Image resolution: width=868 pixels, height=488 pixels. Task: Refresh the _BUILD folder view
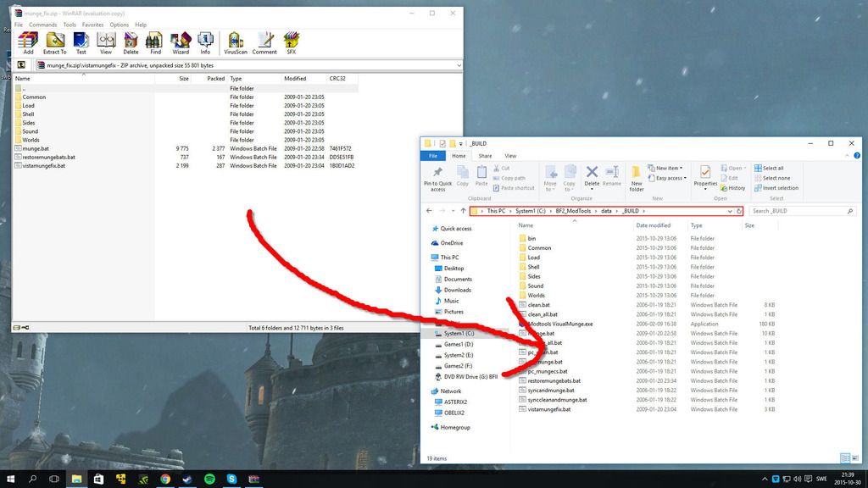pos(738,211)
